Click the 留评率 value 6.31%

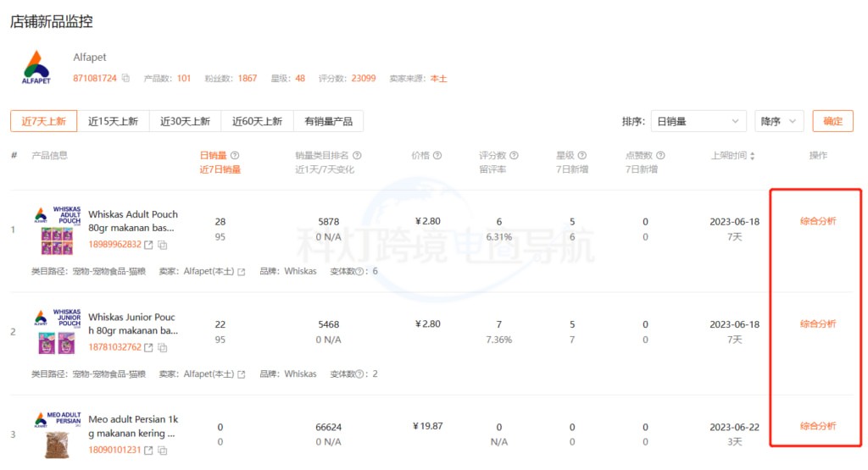tap(498, 236)
